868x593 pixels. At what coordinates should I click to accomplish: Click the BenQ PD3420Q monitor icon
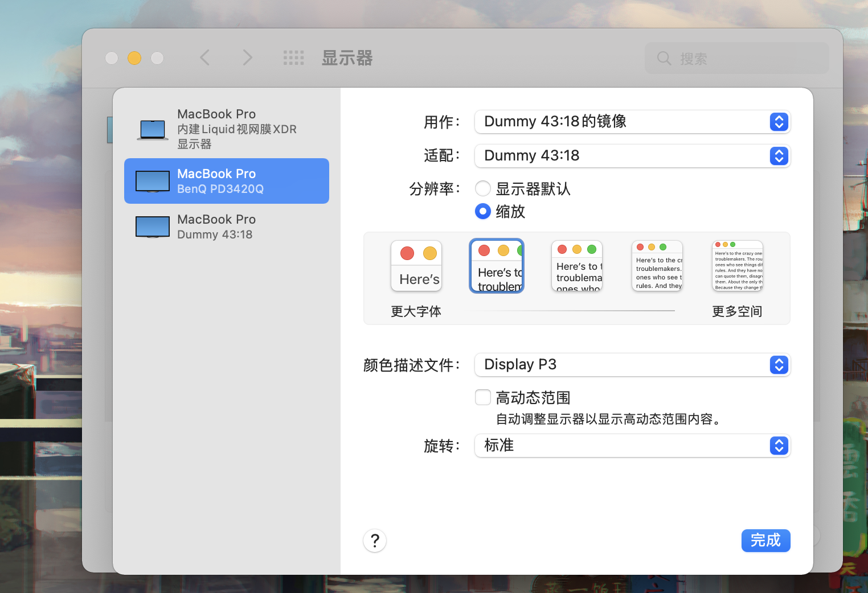(x=153, y=182)
